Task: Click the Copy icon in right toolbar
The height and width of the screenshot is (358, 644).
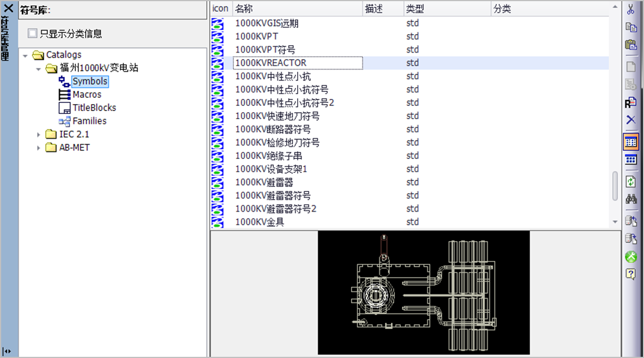Action: pos(631,27)
